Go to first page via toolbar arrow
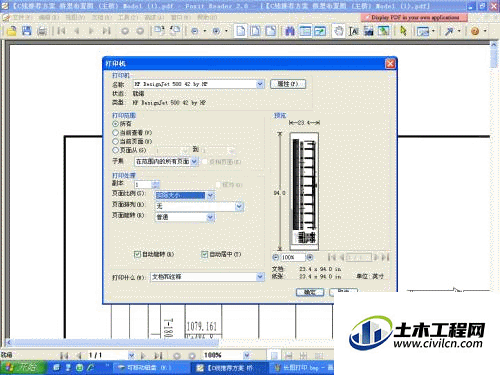This screenshot has height=375, width=500. [61, 31]
